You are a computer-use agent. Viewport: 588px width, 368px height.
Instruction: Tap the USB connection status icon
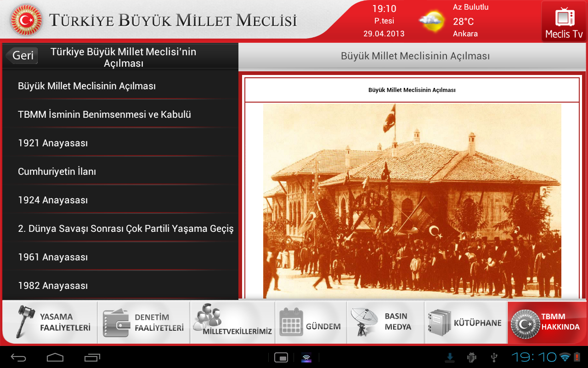pos(494,357)
